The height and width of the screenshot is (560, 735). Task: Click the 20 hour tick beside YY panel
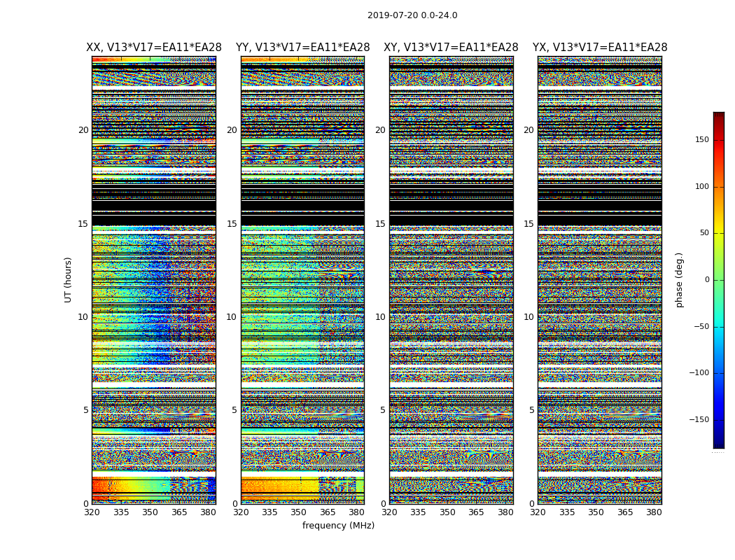click(x=232, y=129)
